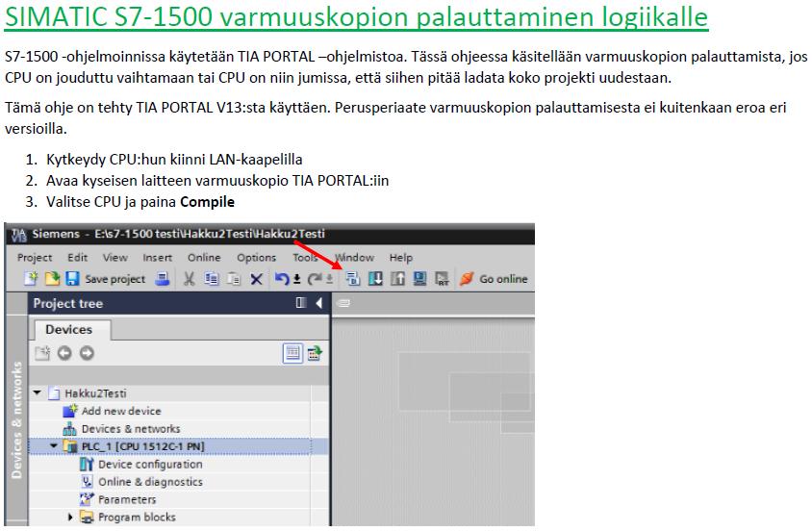Click the Start simulation icon
The width and height of the screenshot is (812, 531).
tap(420, 278)
